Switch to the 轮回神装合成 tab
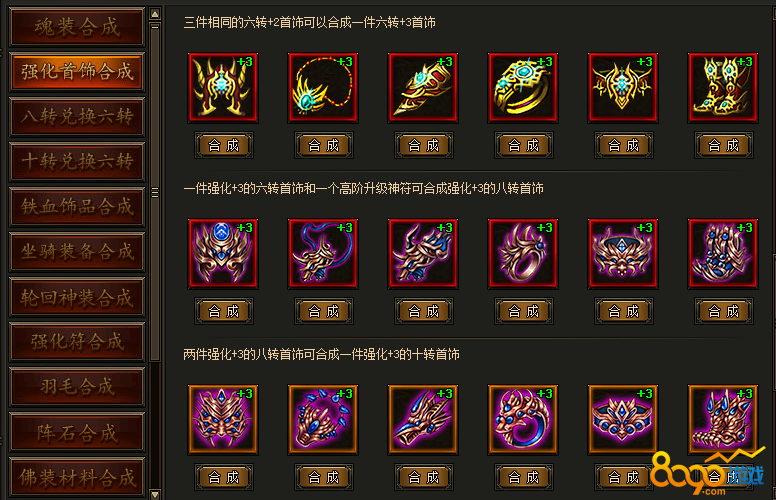This screenshot has height=500, width=776. (x=77, y=297)
